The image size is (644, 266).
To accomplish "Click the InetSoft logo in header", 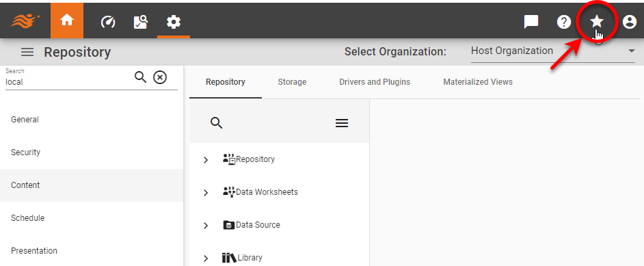I will pyautogui.click(x=25, y=21).
